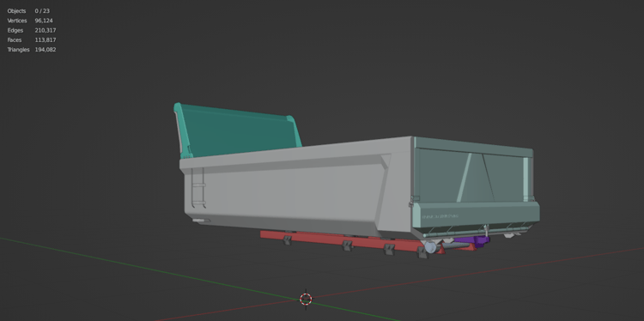Click the 3D cursor at the origin
Image resolution: width=644 pixels, height=321 pixels.
tap(306, 299)
